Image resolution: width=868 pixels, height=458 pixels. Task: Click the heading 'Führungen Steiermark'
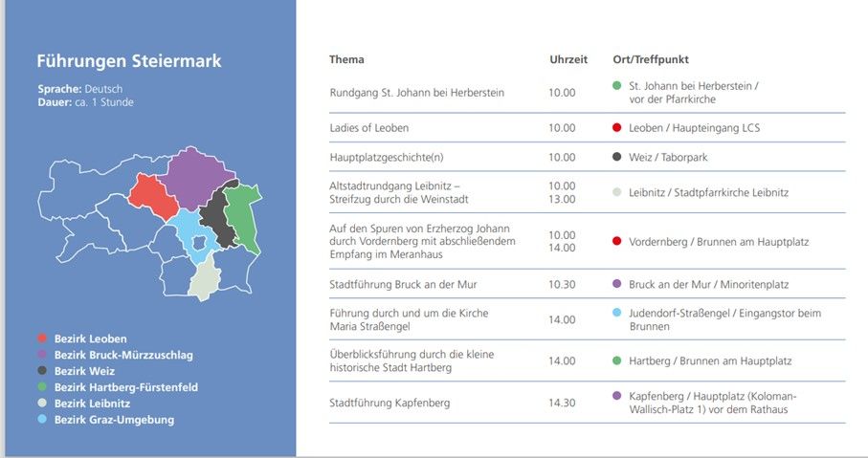coord(129,60)
